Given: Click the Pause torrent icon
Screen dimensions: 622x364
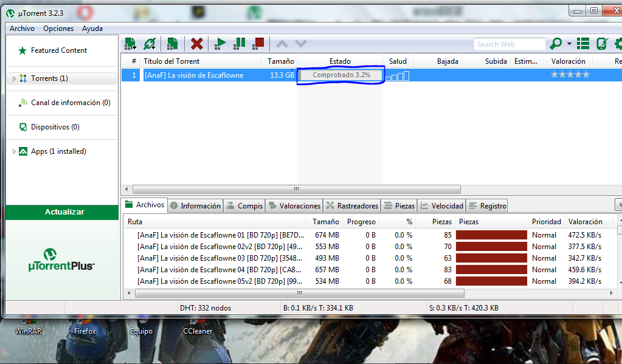Looking at the screenshot, I should click(x=239, y=43).
